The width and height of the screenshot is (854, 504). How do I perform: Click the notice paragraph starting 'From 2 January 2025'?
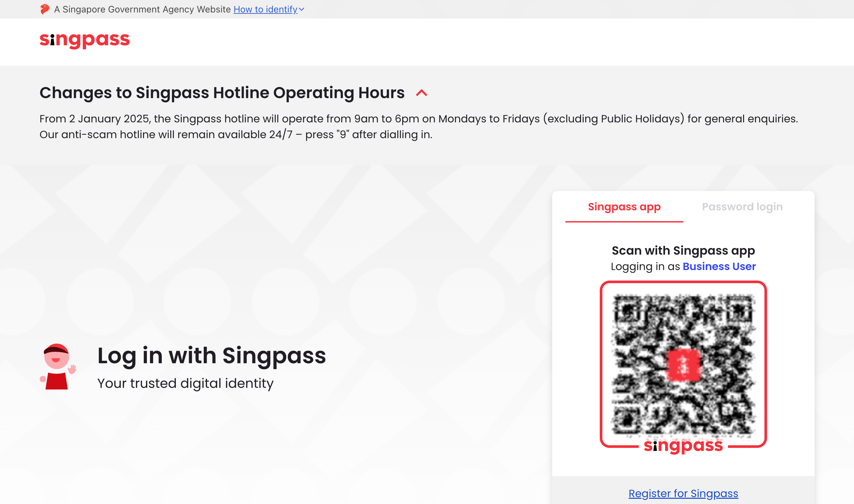pos(419,127)
